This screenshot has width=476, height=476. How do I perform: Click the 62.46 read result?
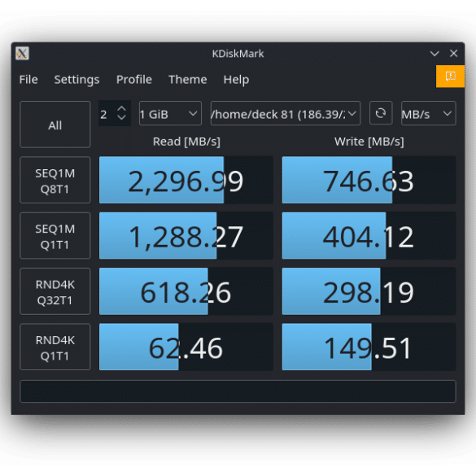click(186, 347)
